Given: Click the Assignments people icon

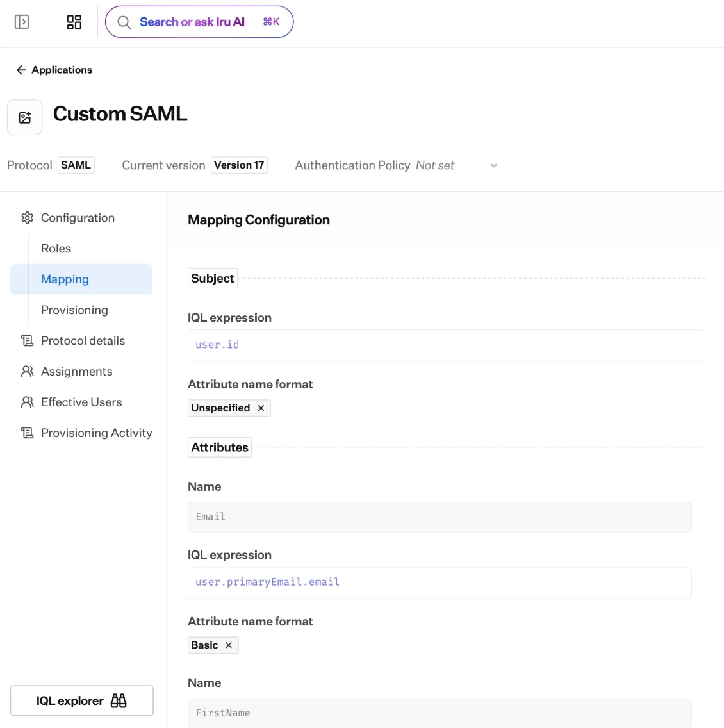Looking at the screenshot, I should click(28, 372).
